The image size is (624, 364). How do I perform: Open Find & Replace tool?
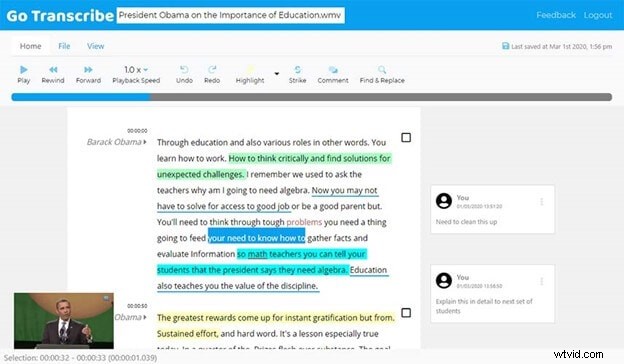tap(382, 75)
